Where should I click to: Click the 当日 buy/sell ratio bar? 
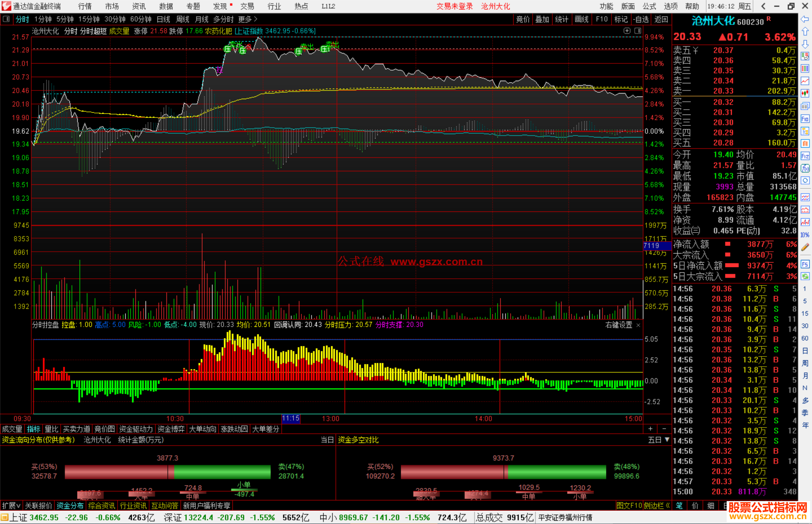tap(168, 472)
